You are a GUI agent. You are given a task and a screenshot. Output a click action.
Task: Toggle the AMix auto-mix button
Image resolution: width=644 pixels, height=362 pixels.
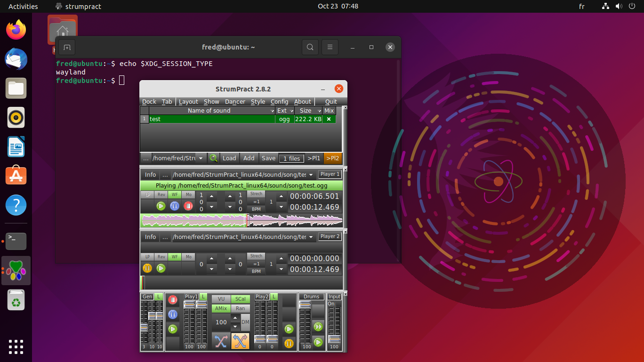[221, 309]
